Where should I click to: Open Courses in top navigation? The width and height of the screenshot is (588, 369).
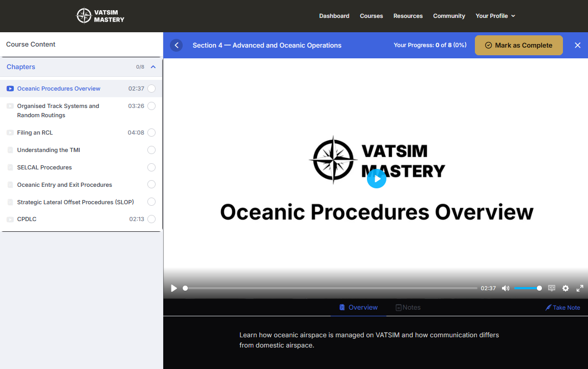point(371,16)
